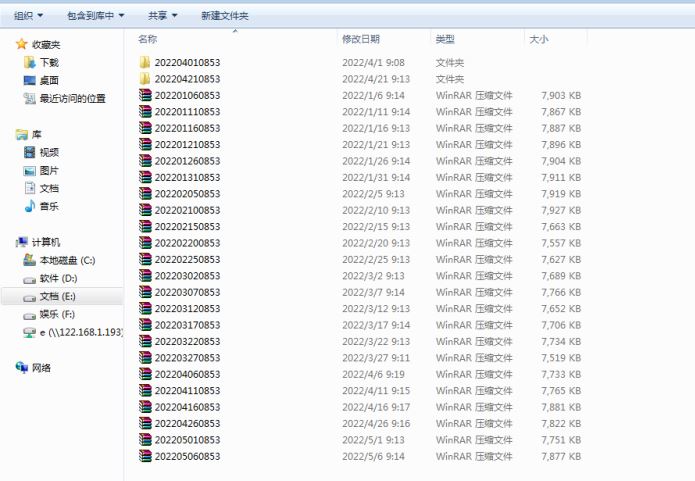Open the 网络 network icon
695x481 pixels.
(x=22, y=367)
